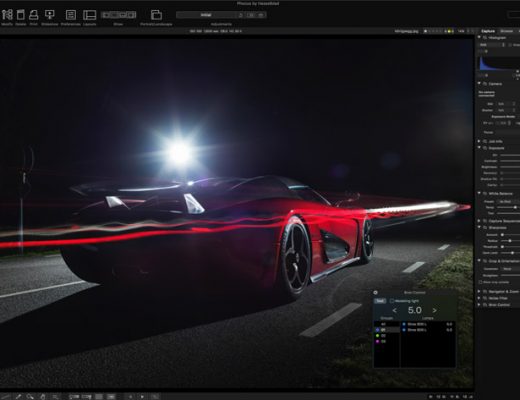The image size is (520, 400).
Task: Open the Crop Constrain dropdown
Action: pos(511,269)
